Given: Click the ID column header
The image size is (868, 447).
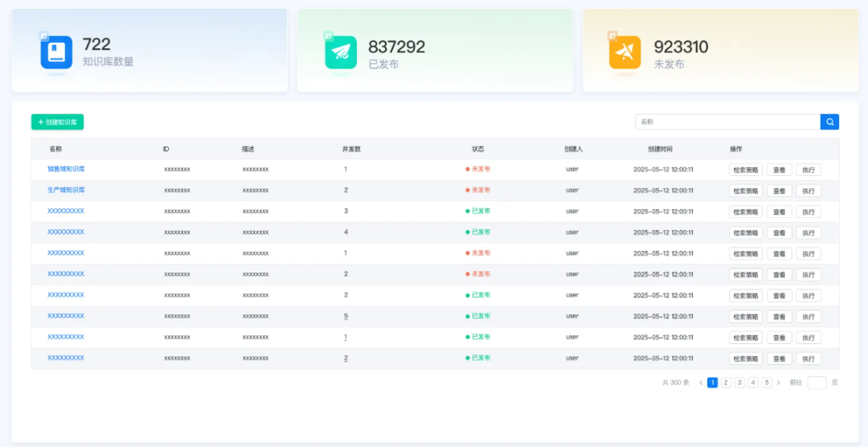Looking at the screenshot, I should pyautogui.click(x=166, y=150).
